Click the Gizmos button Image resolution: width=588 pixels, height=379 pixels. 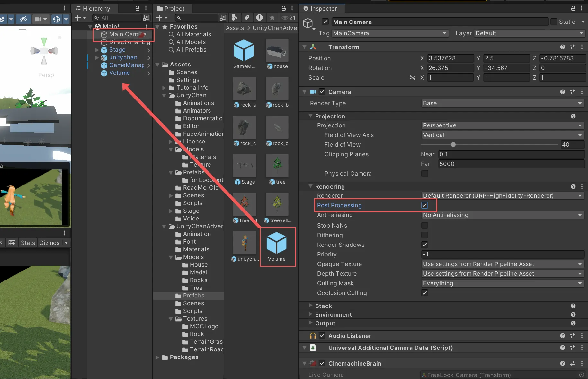tap(49, 243)
